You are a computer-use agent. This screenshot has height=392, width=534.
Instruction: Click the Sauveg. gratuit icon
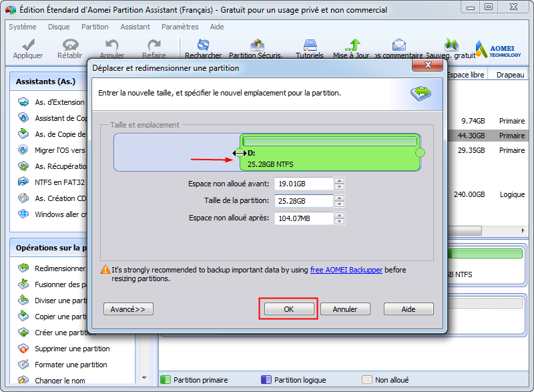(x=451, y=45)
